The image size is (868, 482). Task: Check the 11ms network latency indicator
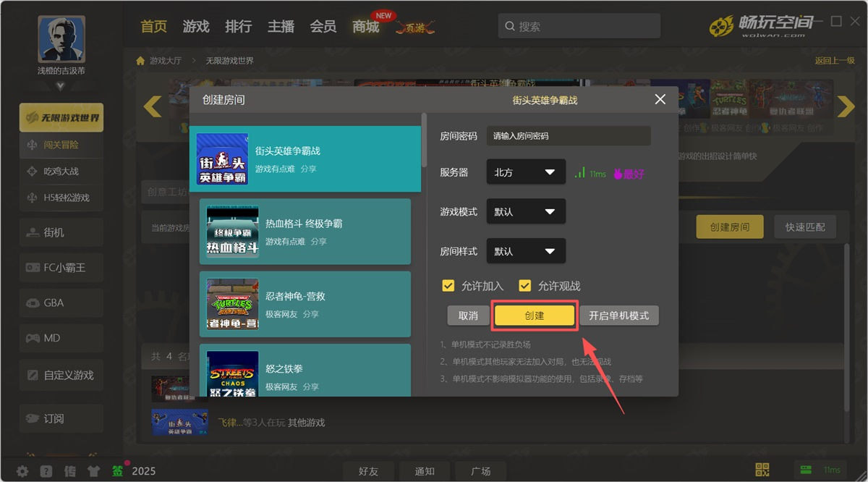[x=590, y=174]
